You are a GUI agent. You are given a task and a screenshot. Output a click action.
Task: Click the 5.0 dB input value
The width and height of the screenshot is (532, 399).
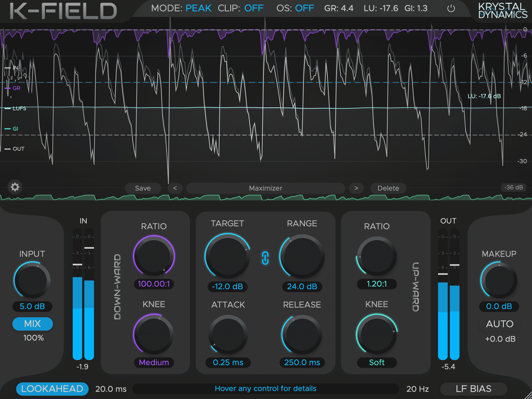tap(32, 306)
